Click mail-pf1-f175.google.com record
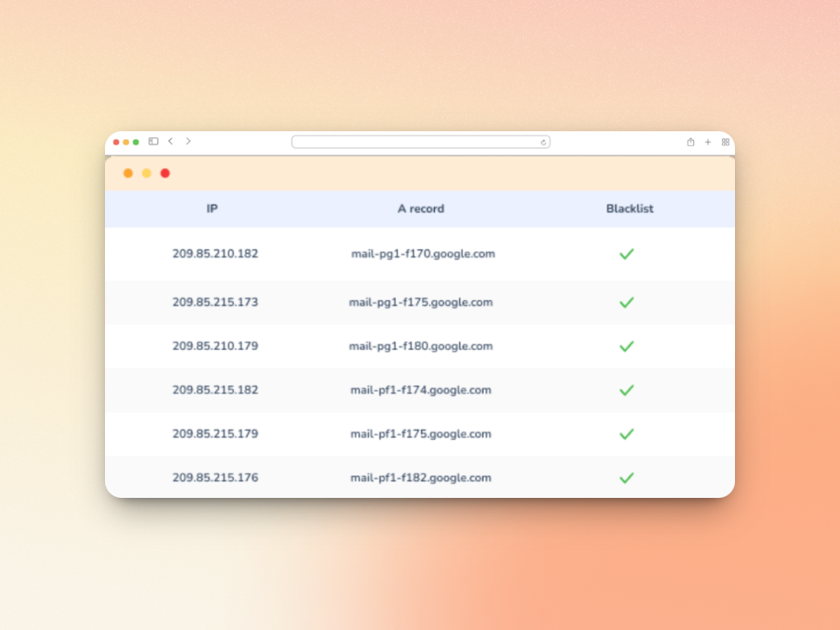 coord(421,435)
